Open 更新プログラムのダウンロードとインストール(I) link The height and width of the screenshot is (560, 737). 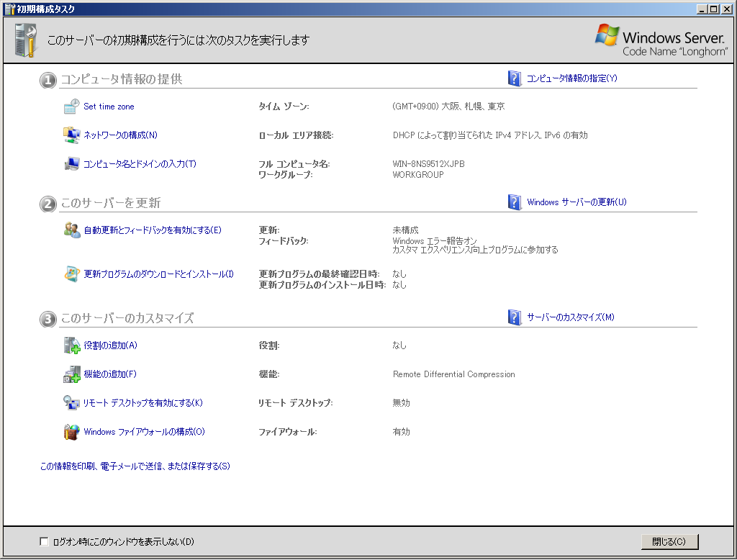[158, 274]
